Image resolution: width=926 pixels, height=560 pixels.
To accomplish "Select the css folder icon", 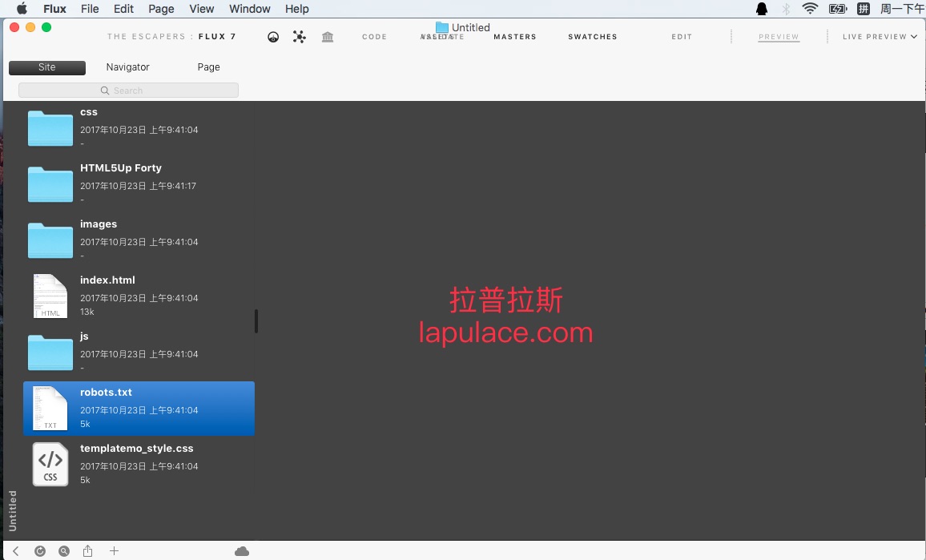I will (50, 128).
